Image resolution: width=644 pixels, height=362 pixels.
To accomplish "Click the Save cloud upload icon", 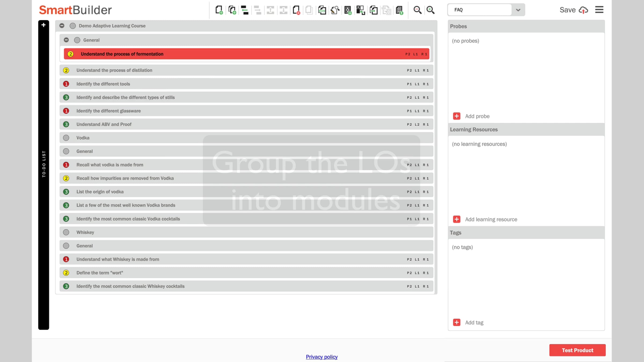I will 583,10.
